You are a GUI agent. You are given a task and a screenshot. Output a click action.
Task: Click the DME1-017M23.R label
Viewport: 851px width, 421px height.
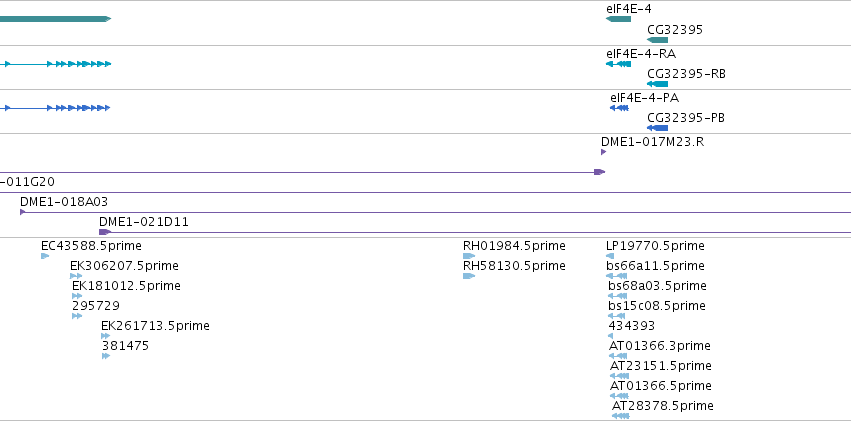(652, 142)
